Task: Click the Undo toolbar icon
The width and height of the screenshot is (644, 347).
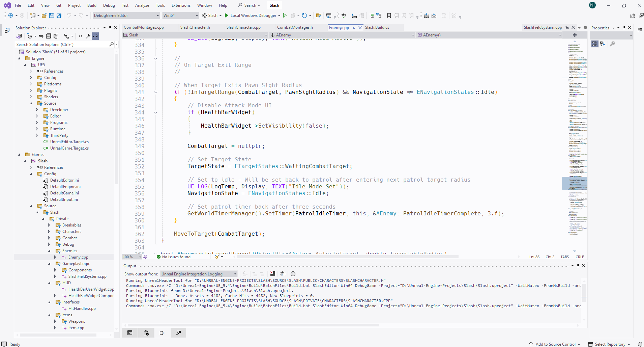Action: pyautogui.click(x=69, y=16)
